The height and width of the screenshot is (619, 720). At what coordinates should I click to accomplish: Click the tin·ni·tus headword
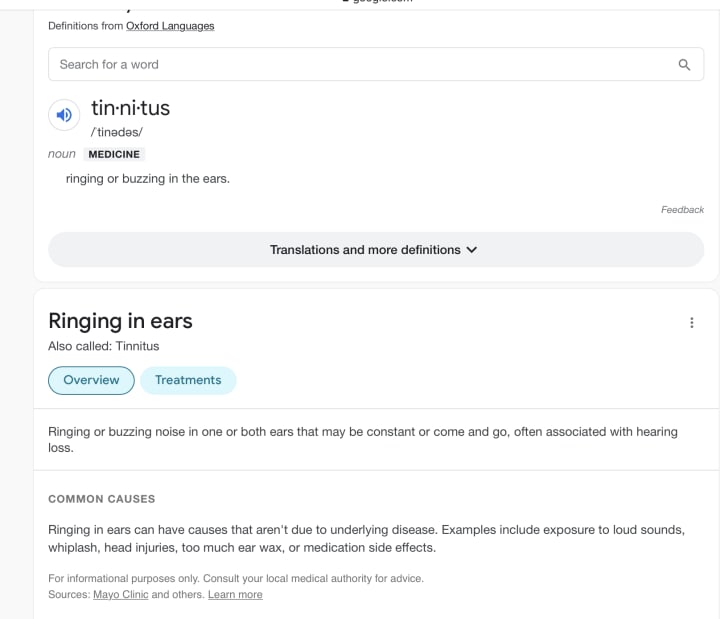pos(131,108)
